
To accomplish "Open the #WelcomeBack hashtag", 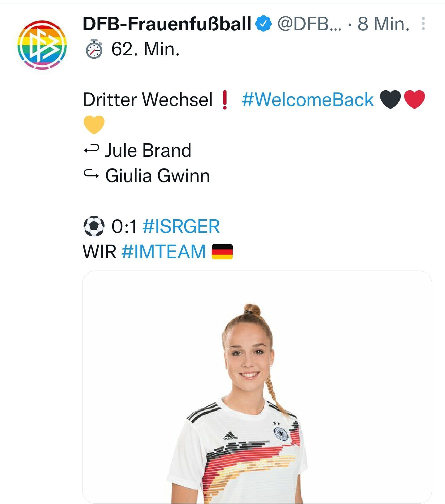I will (308, 100).
